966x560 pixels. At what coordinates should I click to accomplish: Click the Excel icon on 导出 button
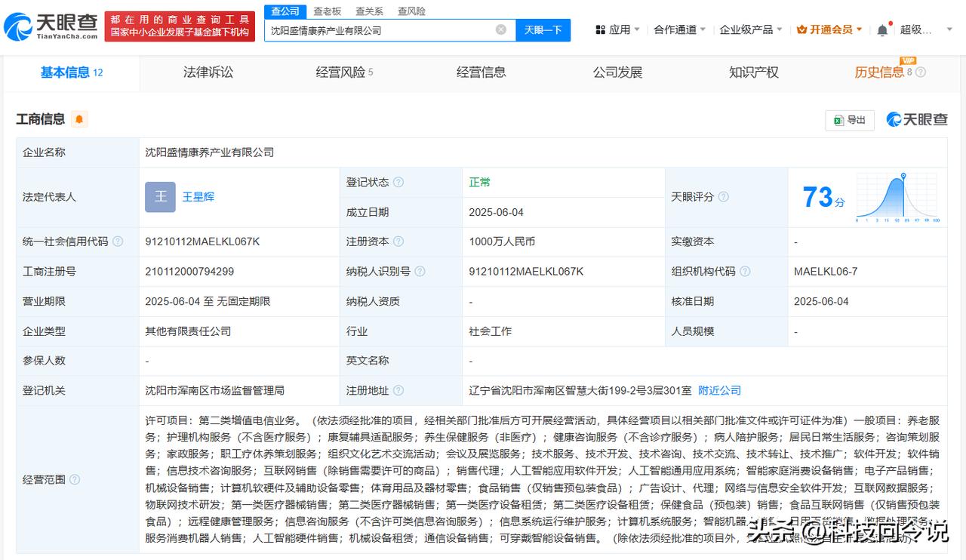[838, 120]
